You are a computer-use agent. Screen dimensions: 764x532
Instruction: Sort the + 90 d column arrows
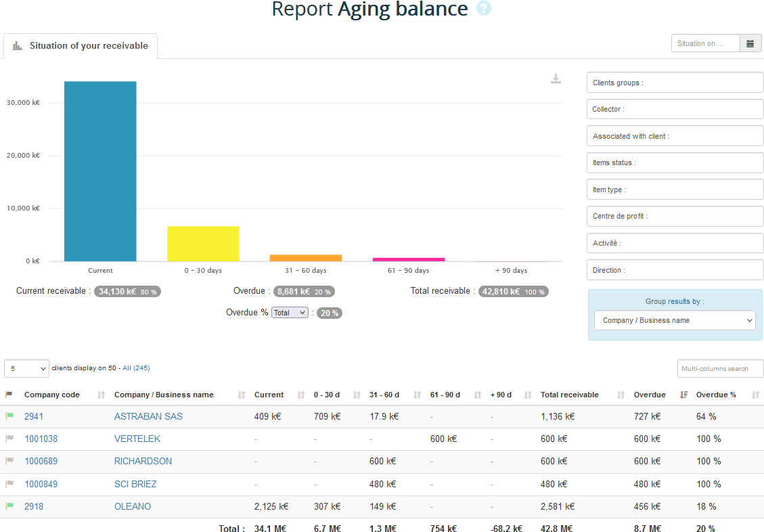[x=528, y=395]
